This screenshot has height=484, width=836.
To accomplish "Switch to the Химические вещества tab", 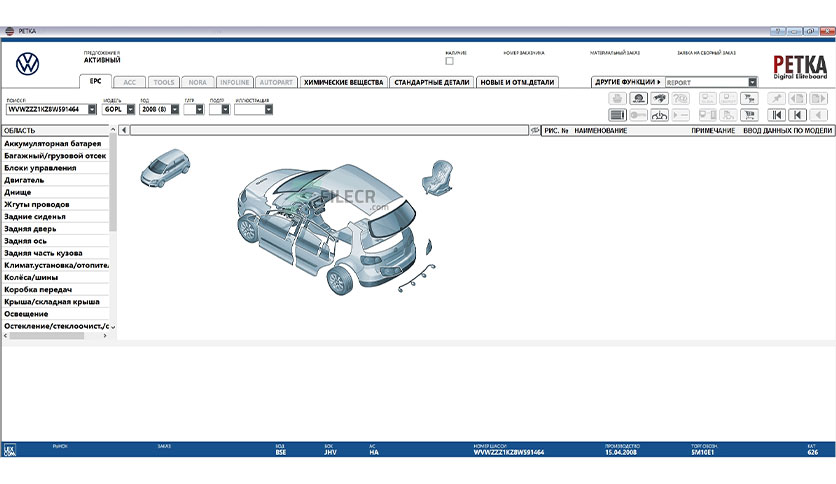I will (x=343, y=82).
